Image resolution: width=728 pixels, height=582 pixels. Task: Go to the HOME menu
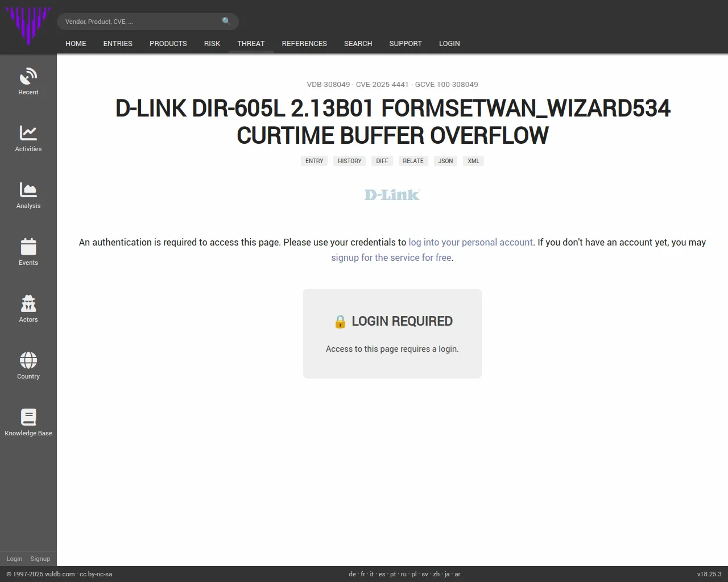[76, 44]
